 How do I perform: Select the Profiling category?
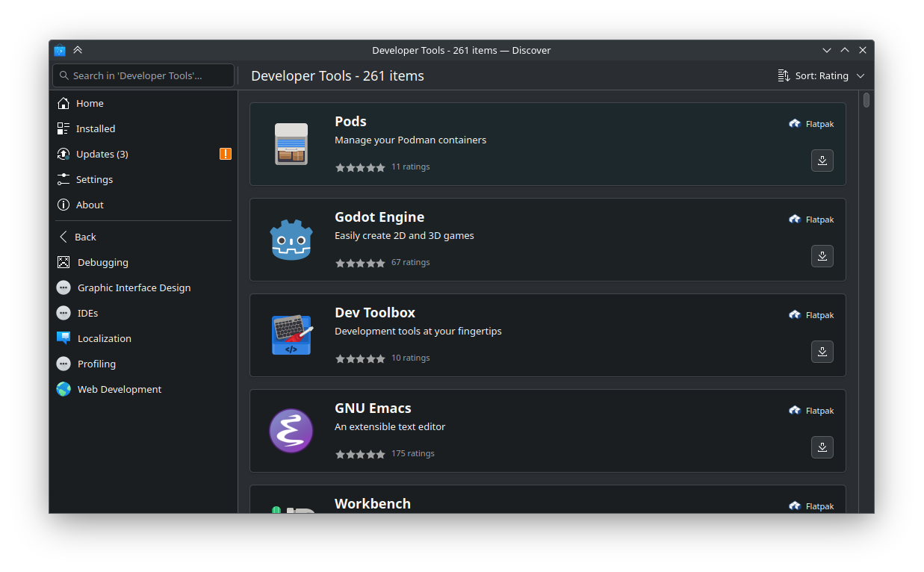point(143,364)
